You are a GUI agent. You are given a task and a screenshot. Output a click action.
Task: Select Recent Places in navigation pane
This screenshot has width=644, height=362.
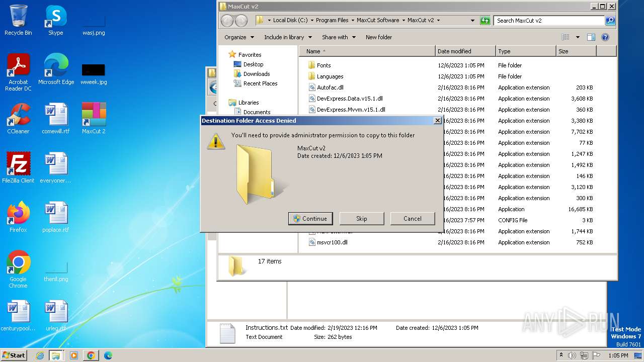coord(260,83)
